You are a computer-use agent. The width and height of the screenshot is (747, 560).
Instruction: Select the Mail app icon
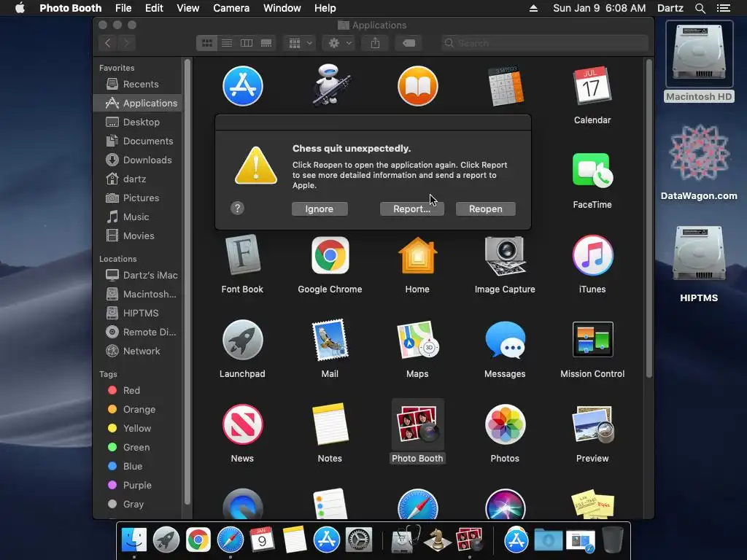(330, 340)
